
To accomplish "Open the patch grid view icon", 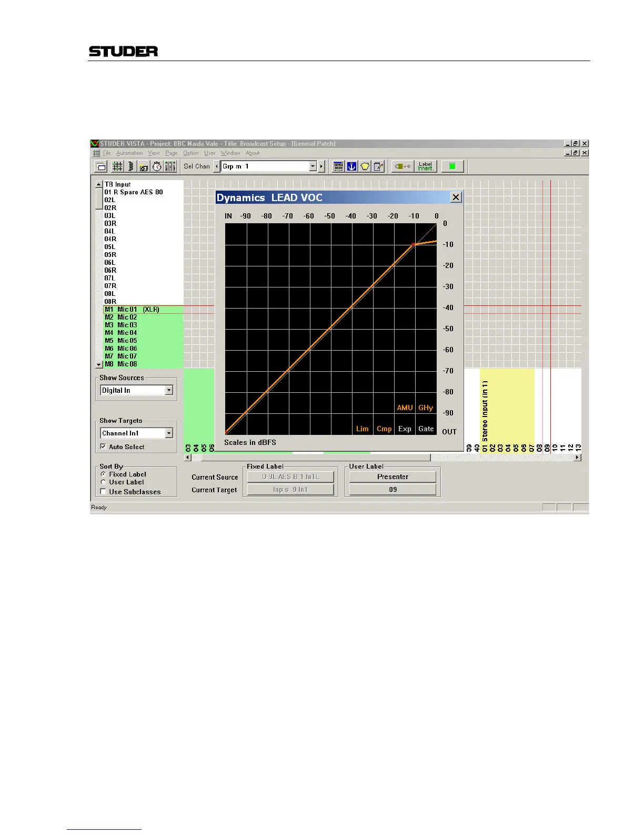I will [x=117, y=166].
